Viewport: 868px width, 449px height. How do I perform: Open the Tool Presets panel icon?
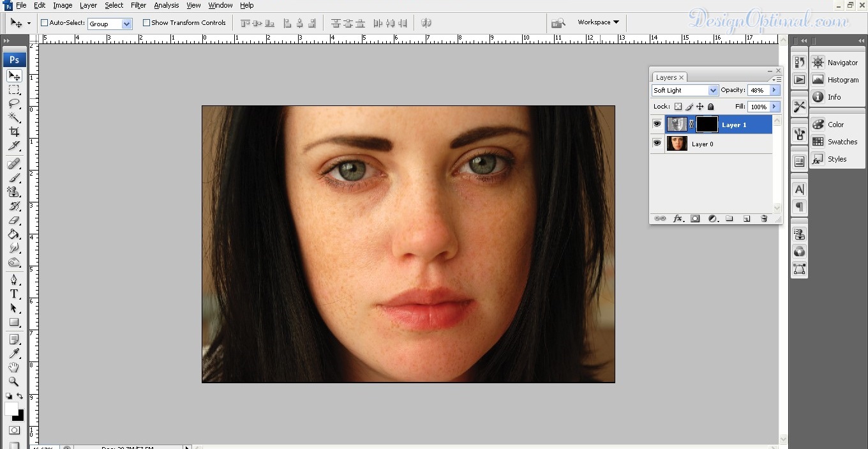click(x=799, y=107)
